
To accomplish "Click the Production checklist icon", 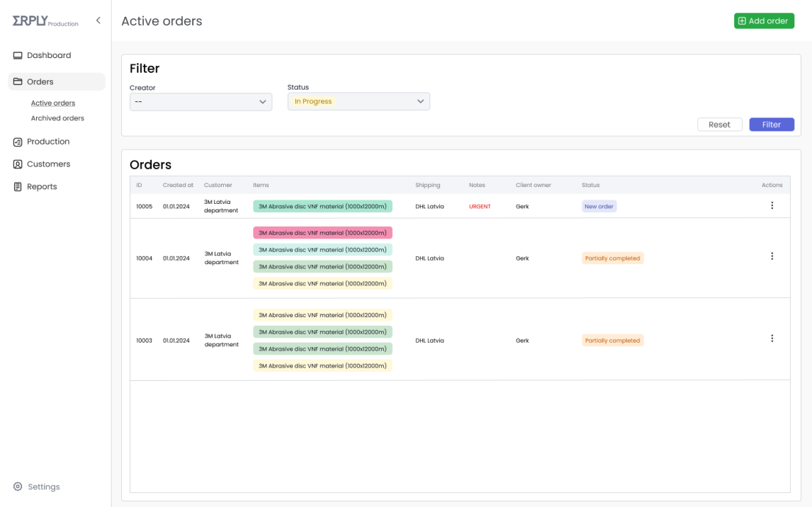I will [18, 142].
